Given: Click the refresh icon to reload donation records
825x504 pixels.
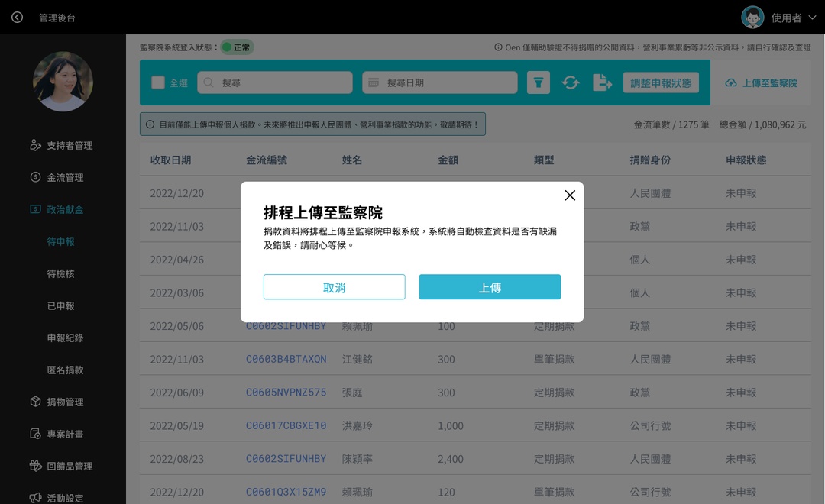Looking at the screenshot, I should 571,82.
